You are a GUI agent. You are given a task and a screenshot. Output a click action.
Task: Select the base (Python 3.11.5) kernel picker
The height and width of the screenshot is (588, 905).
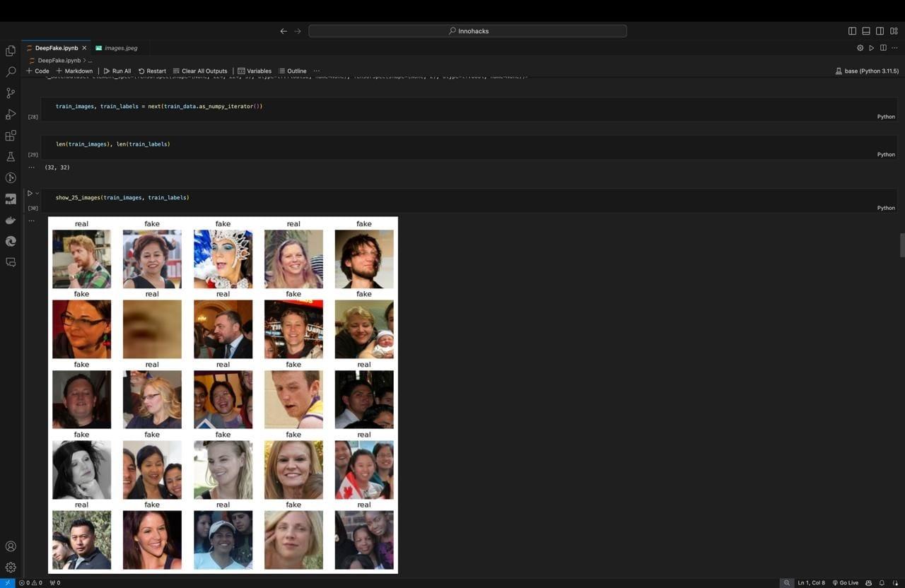[867, 71]
